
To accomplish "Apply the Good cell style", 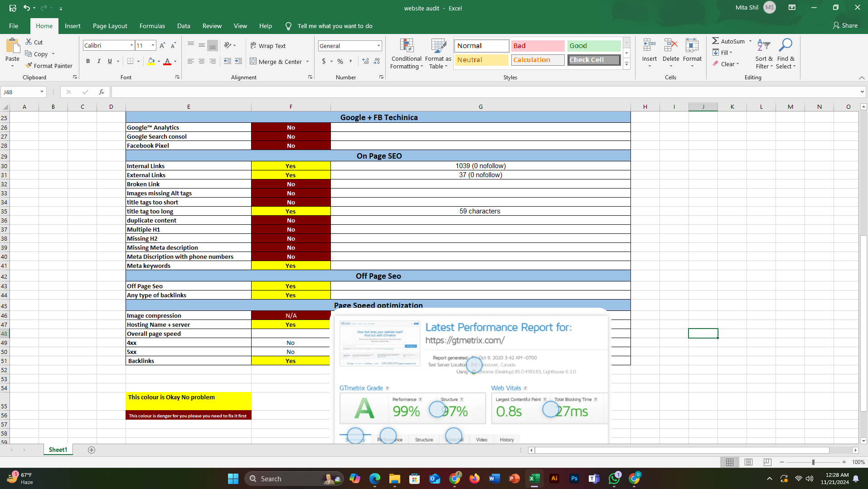I will [x=593, y=46].
